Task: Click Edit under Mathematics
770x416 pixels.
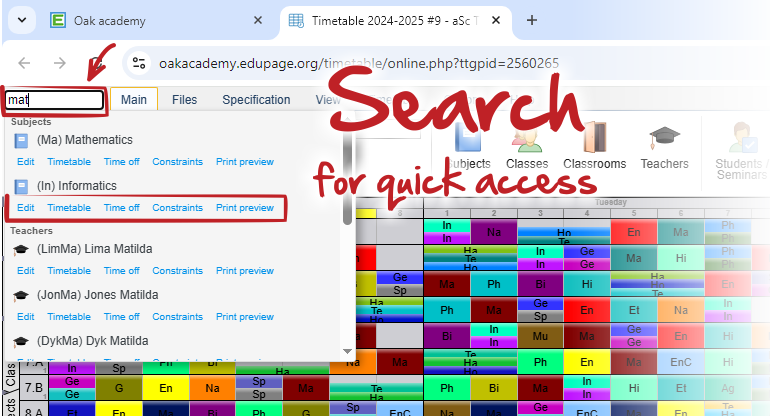Action: pyautogui.click(x=26, y=162)
